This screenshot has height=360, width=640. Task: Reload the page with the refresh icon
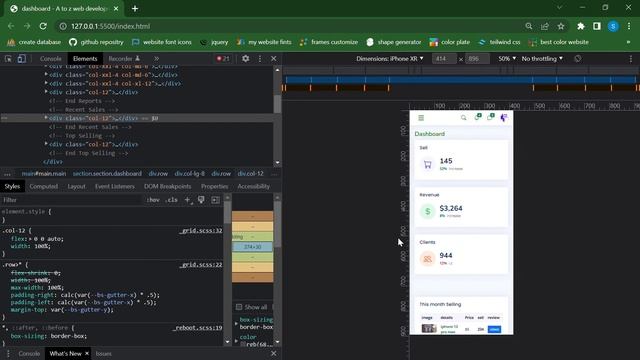[x=43, y=26]
